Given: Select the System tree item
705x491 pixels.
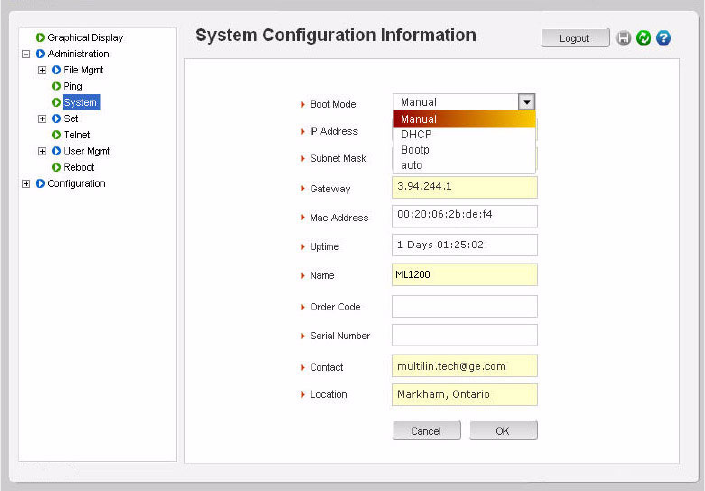Looking at the screenshot, I should tap(81, 103).
